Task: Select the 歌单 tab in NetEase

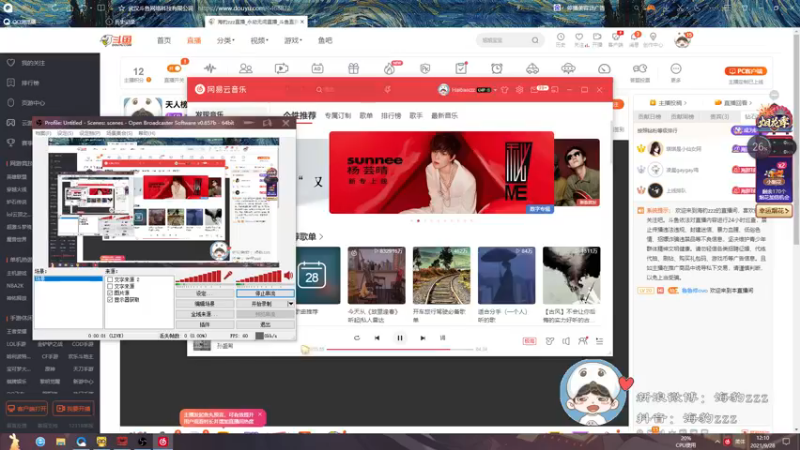Action: pos(366,116)
